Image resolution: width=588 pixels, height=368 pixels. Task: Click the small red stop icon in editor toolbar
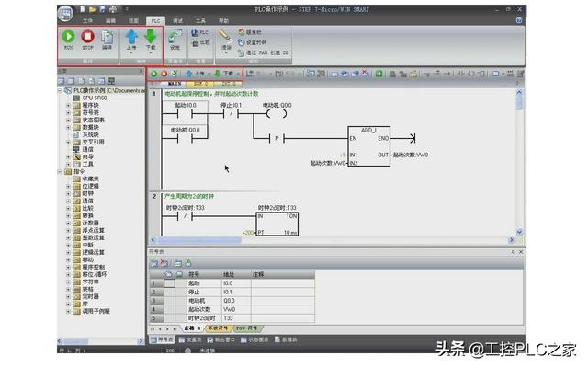[x=164, y=74]
